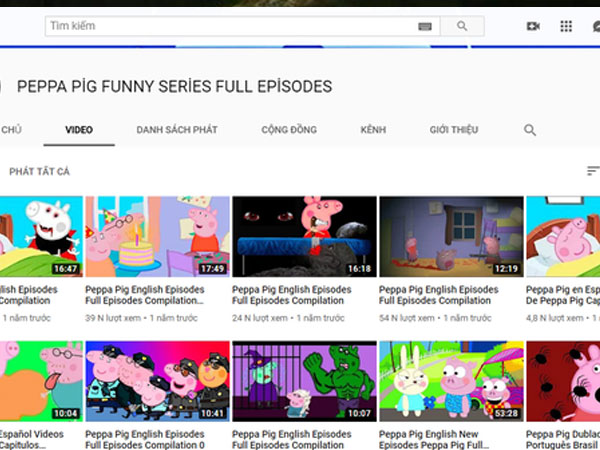Open the bedroom thumbnail with 12:19 duration
This screenshot has height=450, width=600.
(x=451, y=236)
